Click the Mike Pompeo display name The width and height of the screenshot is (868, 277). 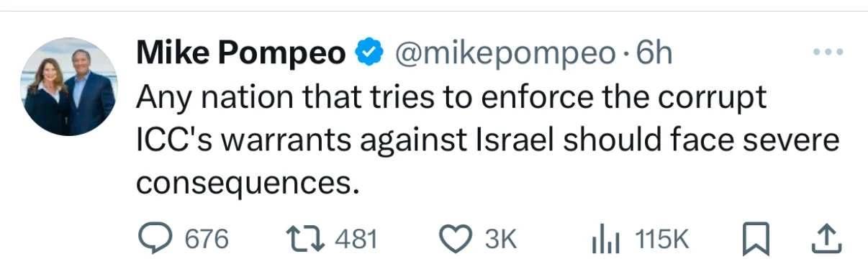click(241, 53)
